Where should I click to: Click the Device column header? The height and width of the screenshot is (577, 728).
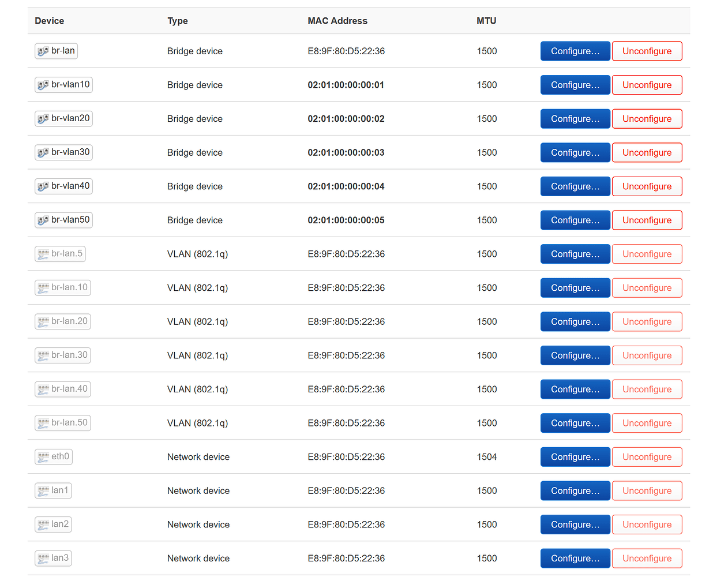49,21
